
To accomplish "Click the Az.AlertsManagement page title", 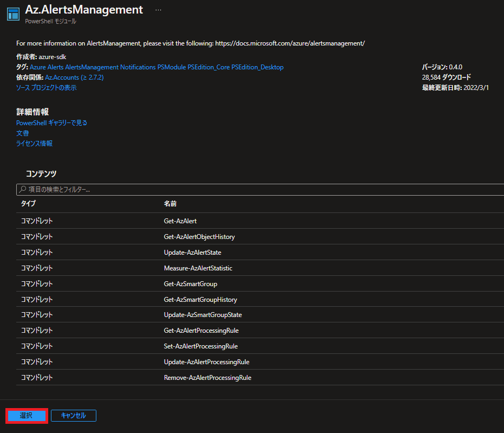I will click(x=84, y=10).
